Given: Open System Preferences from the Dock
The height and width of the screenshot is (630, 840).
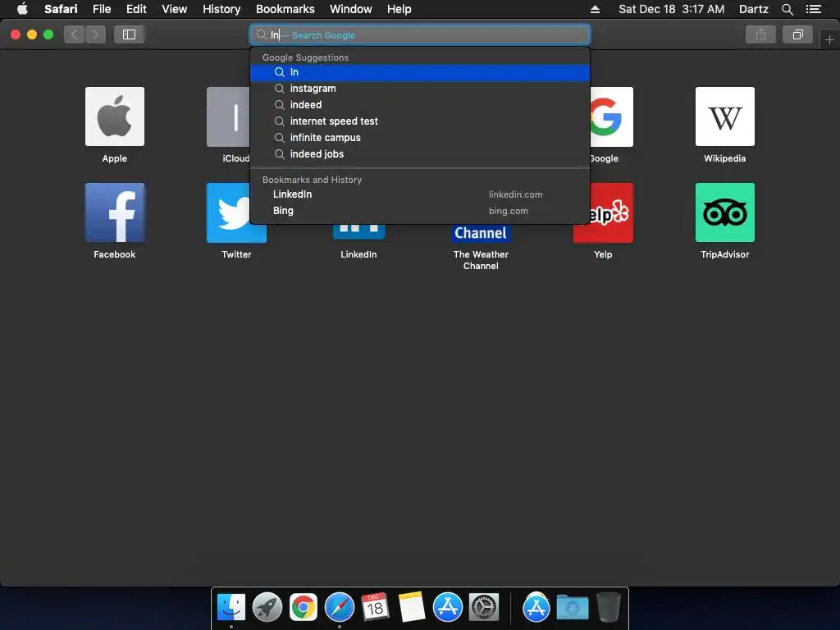Looking at the screenshot, I should [484, 608].
